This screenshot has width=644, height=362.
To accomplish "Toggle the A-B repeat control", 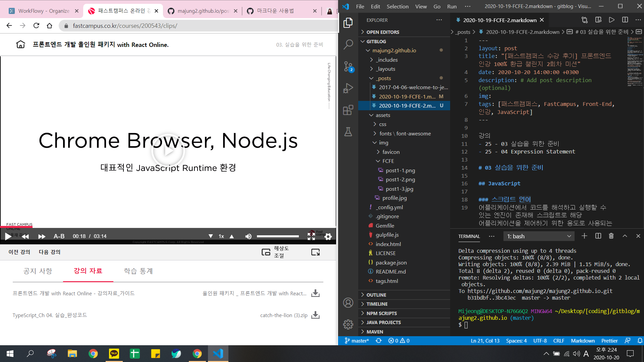I will [x=59, y=236].
